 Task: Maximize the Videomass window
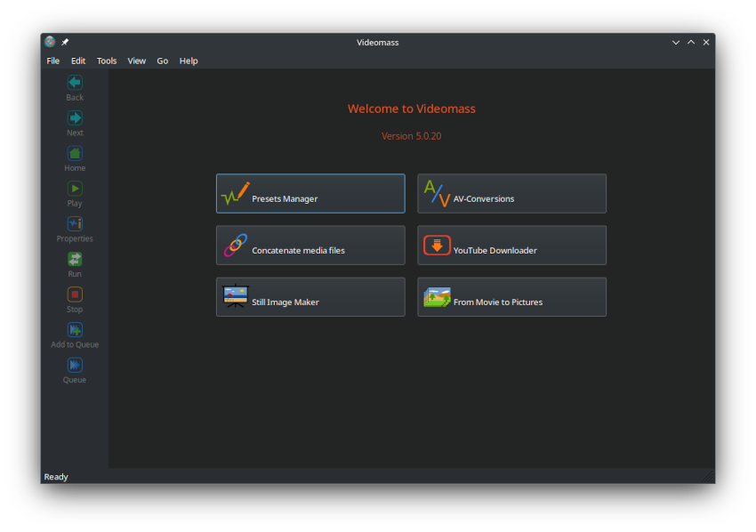[691, 43]
